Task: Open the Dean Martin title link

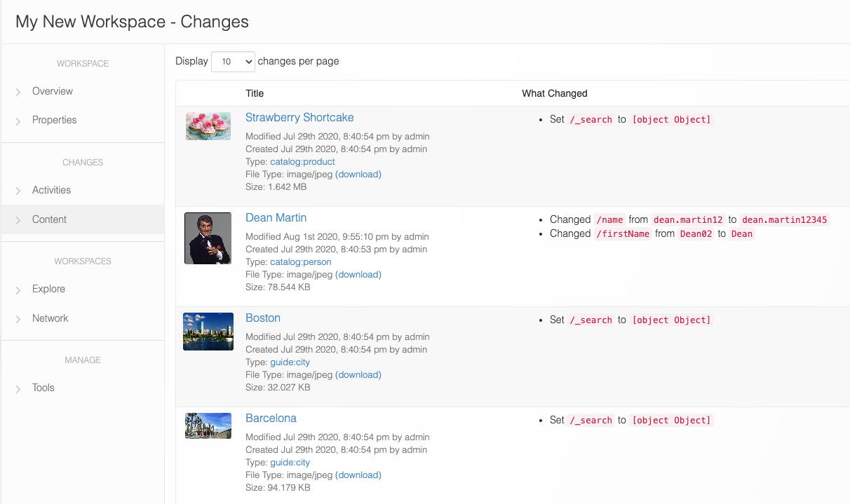Action: (x=276, y=218)
